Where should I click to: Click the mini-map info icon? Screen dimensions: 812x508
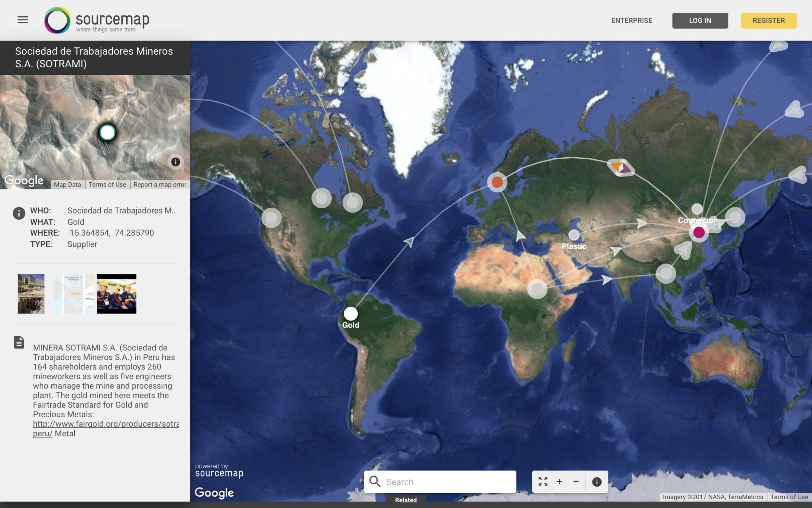click(176, 162)
